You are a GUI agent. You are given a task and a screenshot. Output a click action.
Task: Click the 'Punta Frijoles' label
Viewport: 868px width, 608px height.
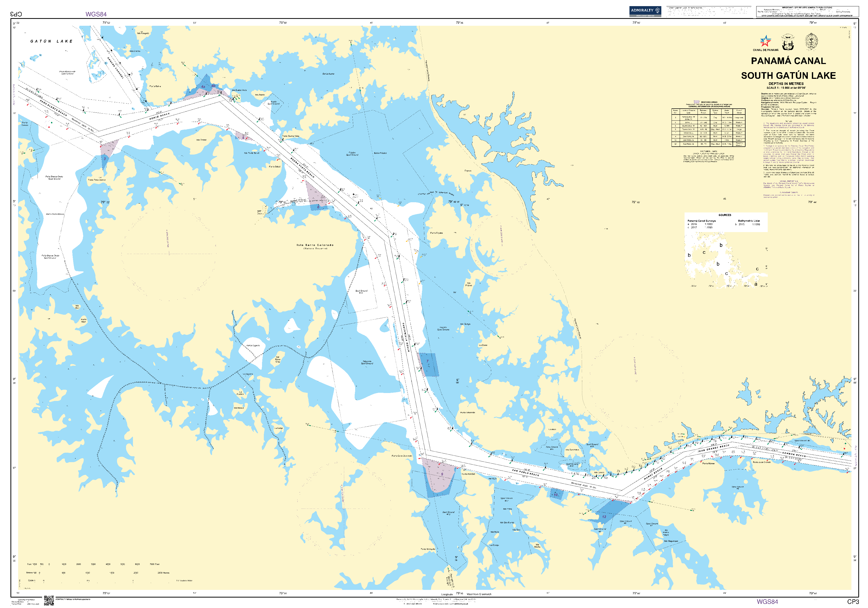click(x=436, y=233)
